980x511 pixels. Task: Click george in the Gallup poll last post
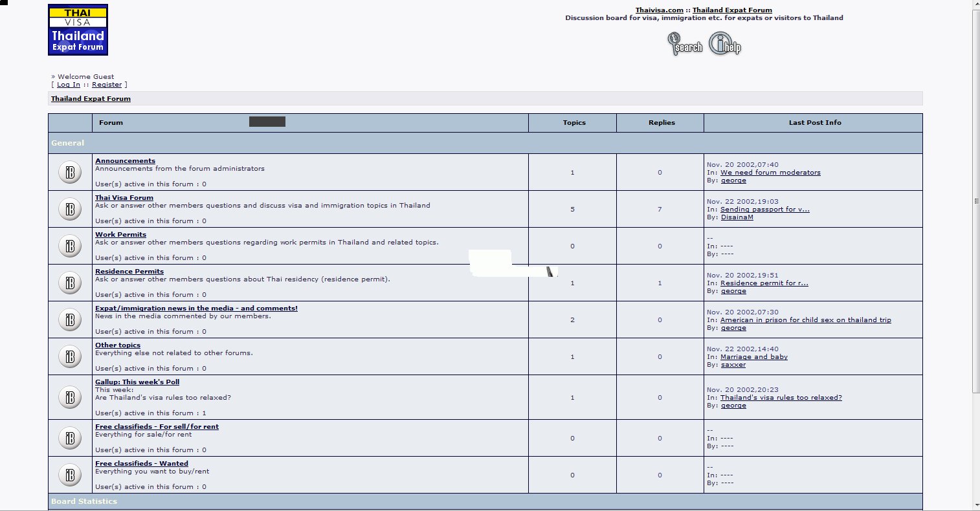[x=733, y=406]
